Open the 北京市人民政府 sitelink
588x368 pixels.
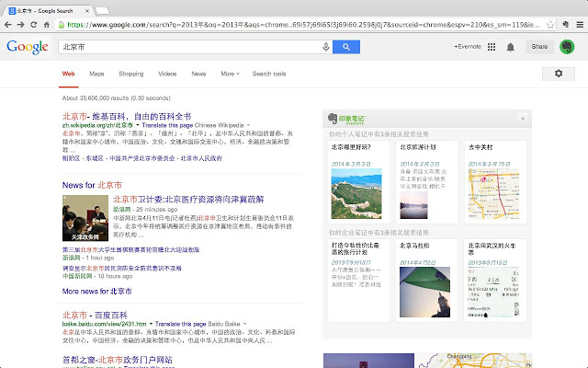201,158
